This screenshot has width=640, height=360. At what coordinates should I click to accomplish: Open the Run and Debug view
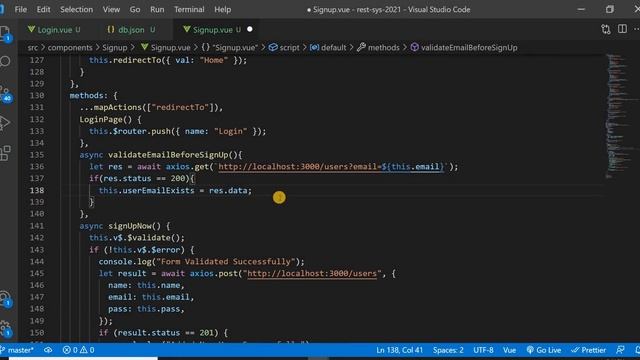coord(5,123)
